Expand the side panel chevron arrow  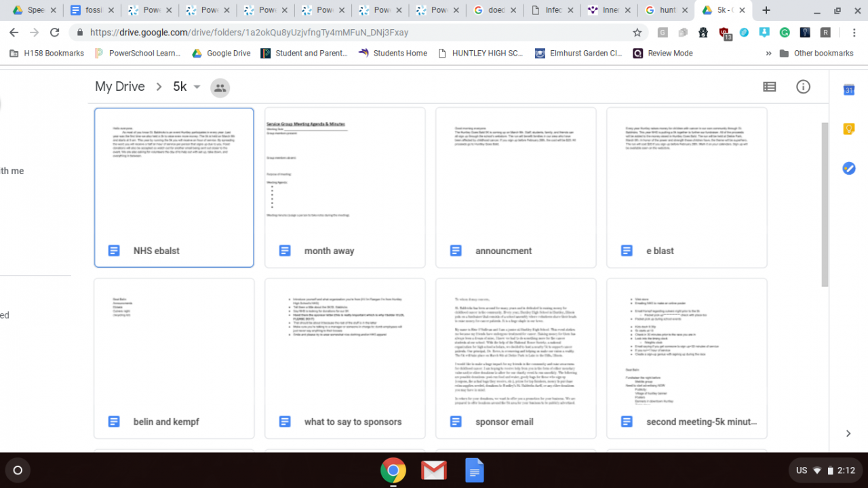(x=848, y=433)
